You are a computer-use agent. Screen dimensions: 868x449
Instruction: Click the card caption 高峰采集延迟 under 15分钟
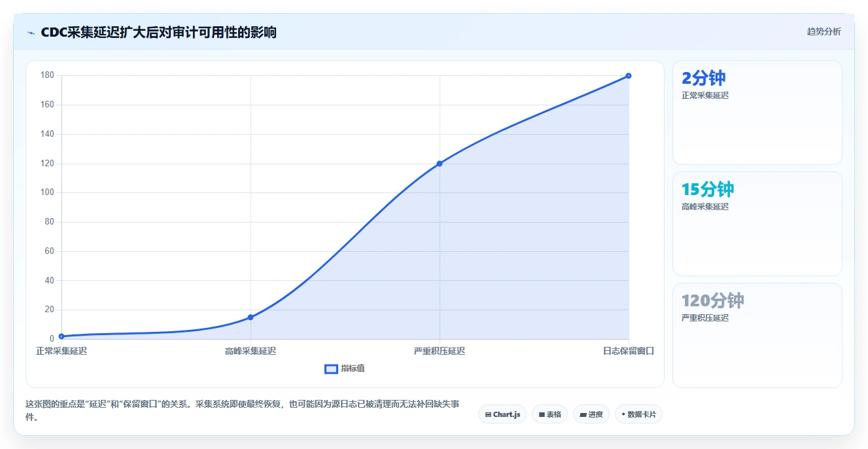(x=705, y=207)
